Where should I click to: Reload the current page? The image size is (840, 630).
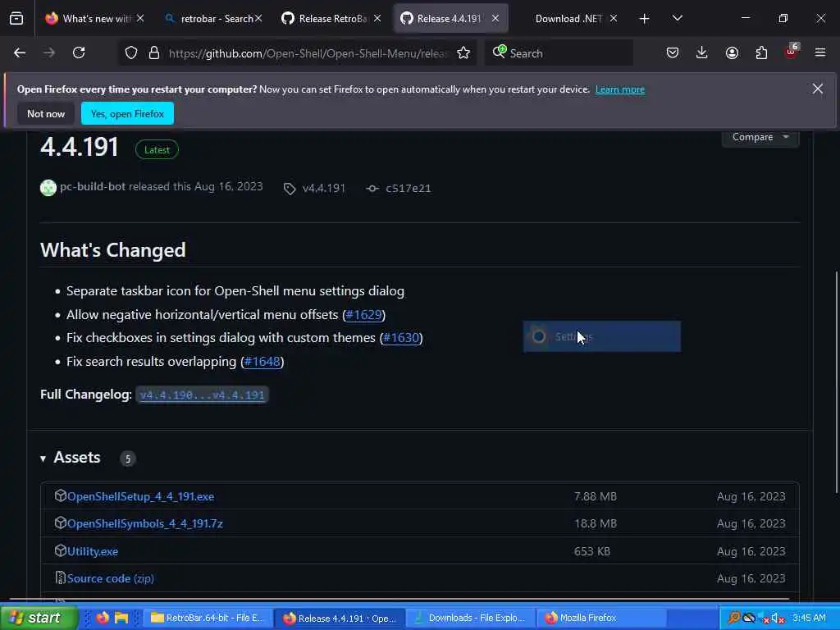coord(79,52)
